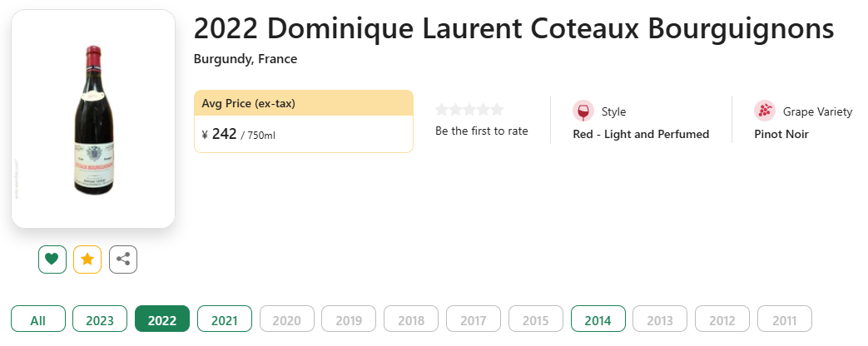Select the 2022 vintage tab
This screenshot has width=868, height=346.
[162, 320]
